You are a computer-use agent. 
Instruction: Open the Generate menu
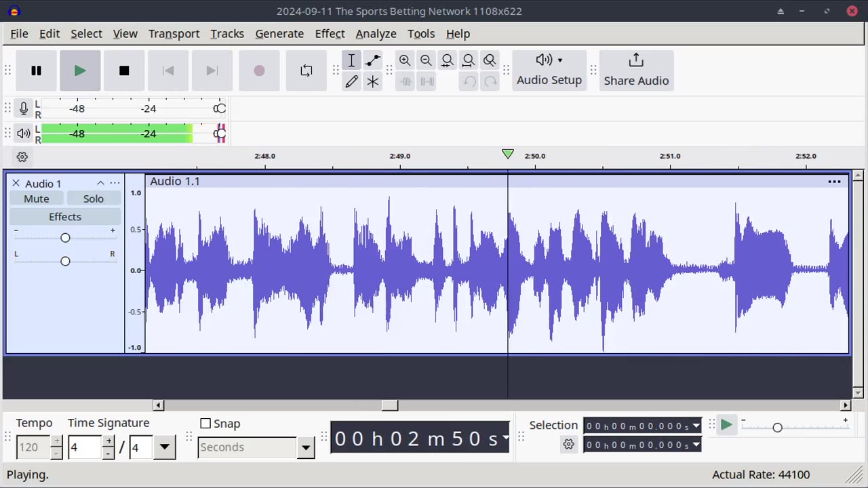(279, 33)
